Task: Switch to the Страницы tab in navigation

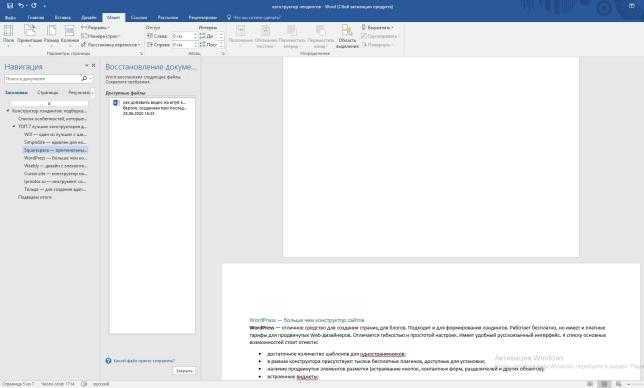Action: pyautogui.click(x=48, y=93)
